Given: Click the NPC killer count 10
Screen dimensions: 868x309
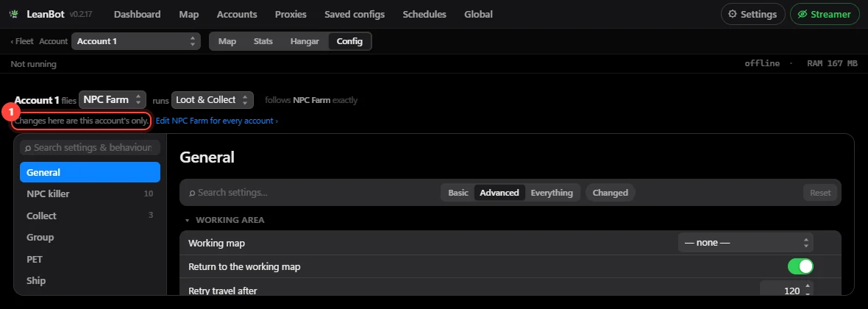Looking at the screenshot, I should (149, 193).
